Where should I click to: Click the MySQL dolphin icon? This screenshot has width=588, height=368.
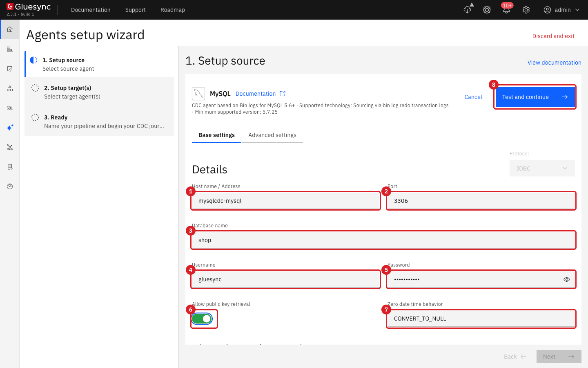tap(198, 94)
